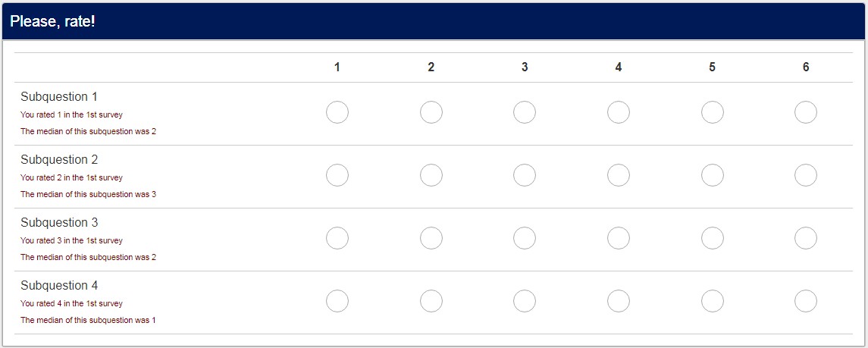Rate Subquestion 3 as 1
The height and width of the screenshot is (348, 868).
[x=337, y=238]
